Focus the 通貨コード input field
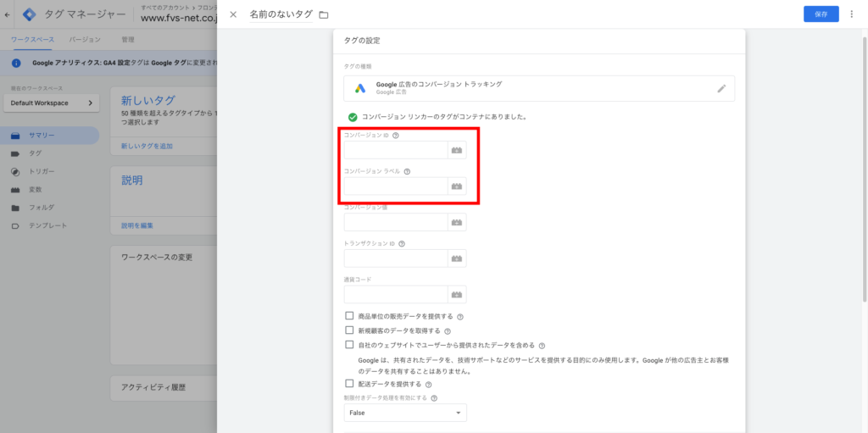 click(x=396, y=294)
